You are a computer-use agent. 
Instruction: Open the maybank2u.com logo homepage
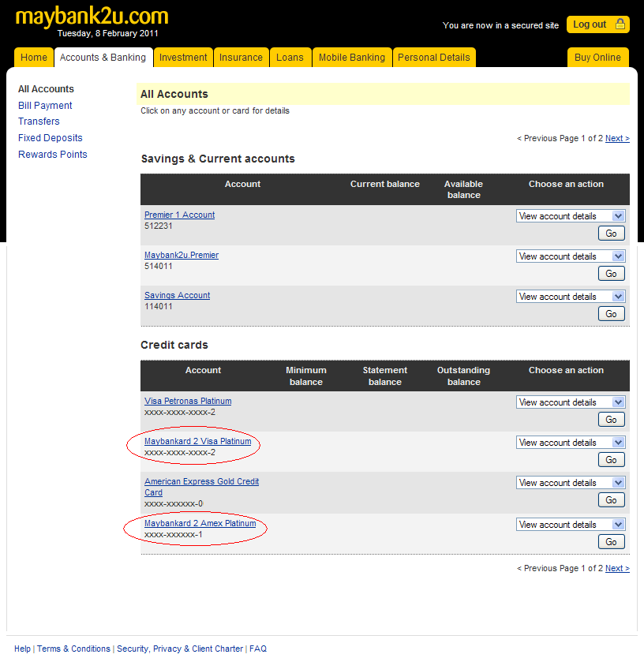(92, 16)
